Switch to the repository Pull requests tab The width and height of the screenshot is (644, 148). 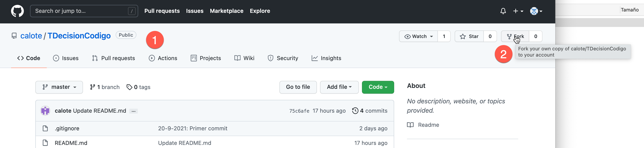pos(113,58)
